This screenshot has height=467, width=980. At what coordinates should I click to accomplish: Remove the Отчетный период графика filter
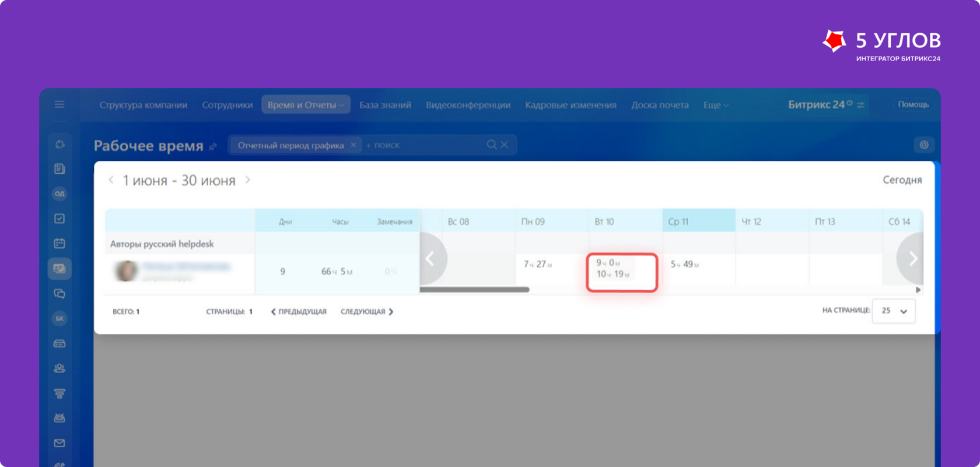353,145
